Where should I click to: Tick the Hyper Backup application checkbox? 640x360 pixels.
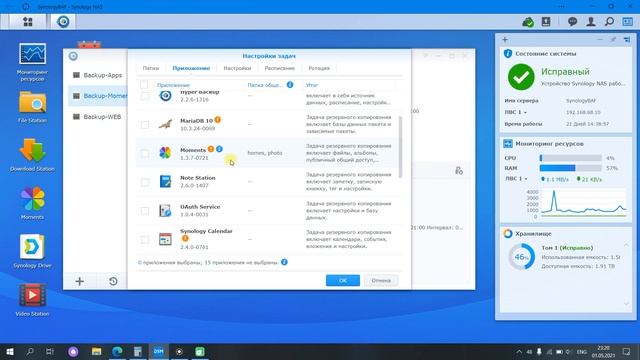point(144,96)
